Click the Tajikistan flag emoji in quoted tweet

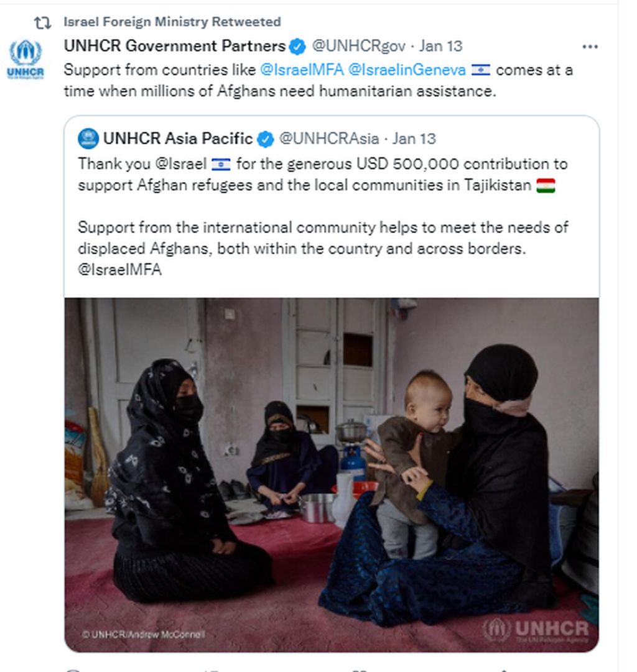pos(546,186)
